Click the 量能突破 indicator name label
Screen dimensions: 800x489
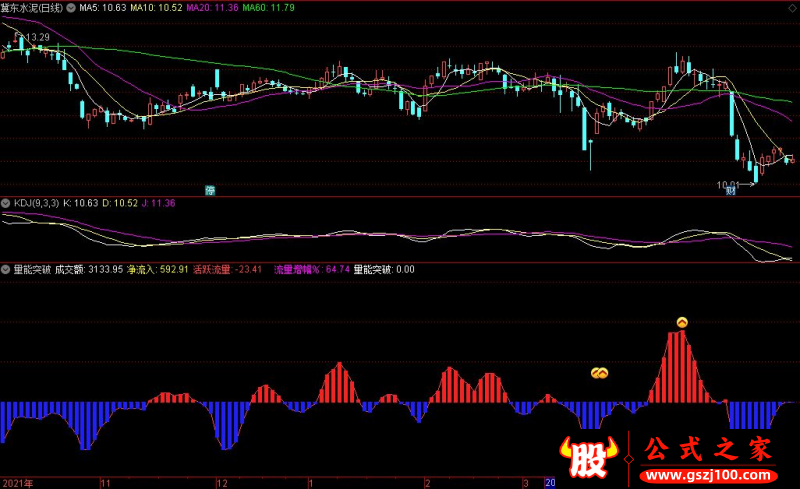[32, 270]
